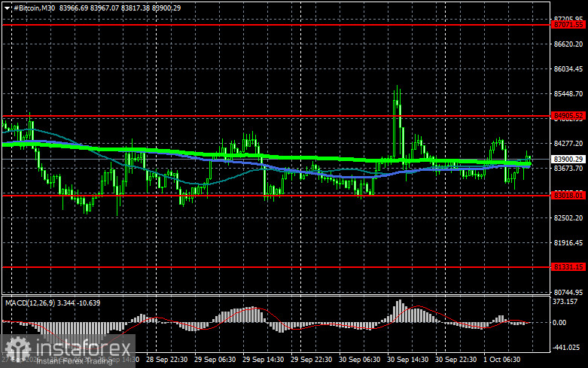Select the 81331.15 red level label

coord(568,267)
